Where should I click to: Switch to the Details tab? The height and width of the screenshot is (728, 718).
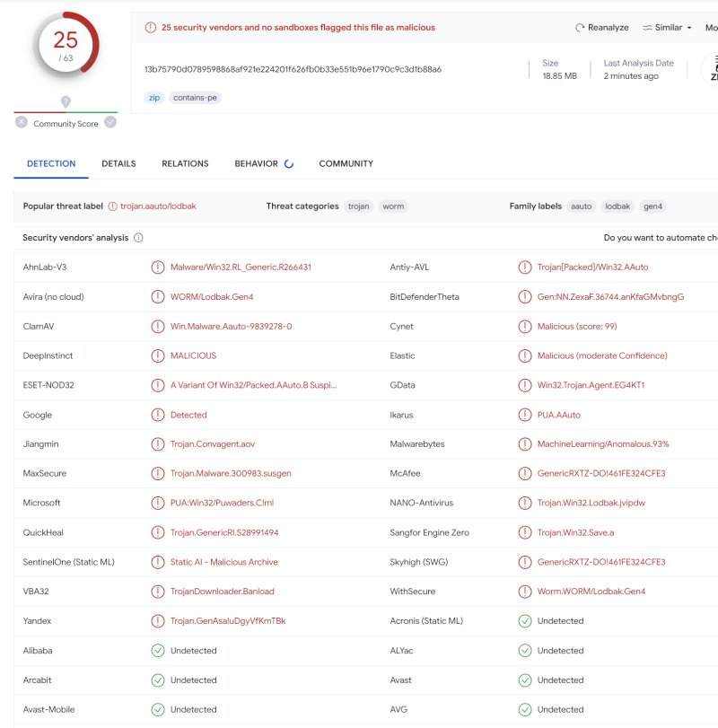click(x=118, y=163)
